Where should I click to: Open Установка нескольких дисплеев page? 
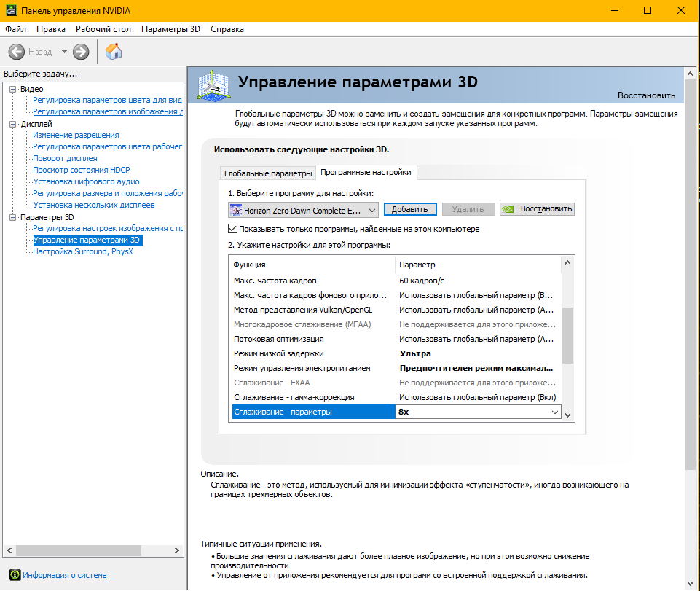[94, 205]
